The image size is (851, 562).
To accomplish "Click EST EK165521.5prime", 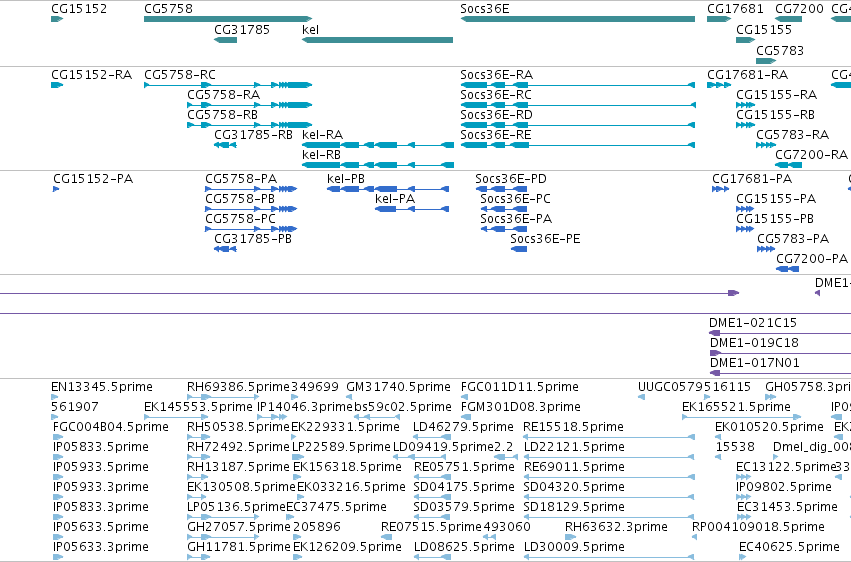I will pyautogui.click(x=741, y=417).
